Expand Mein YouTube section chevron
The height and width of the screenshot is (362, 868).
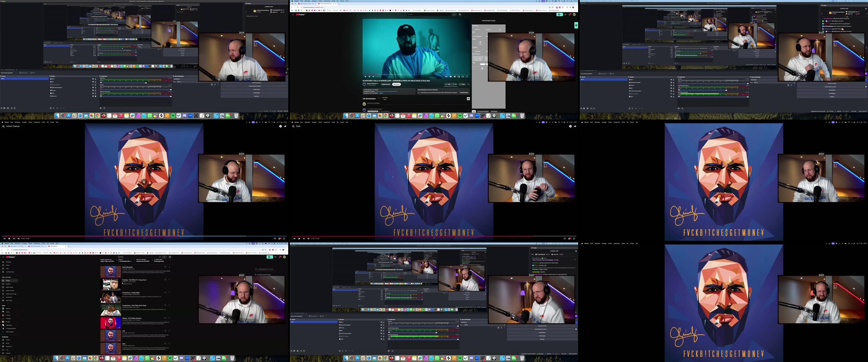point(12,277)
